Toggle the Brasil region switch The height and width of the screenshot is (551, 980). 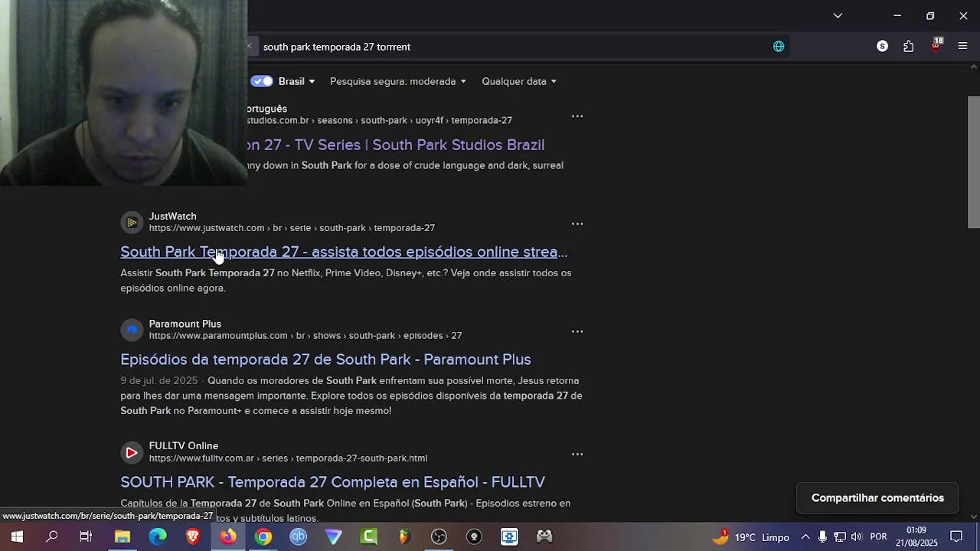pyautogui.click(x=262, y=81)
